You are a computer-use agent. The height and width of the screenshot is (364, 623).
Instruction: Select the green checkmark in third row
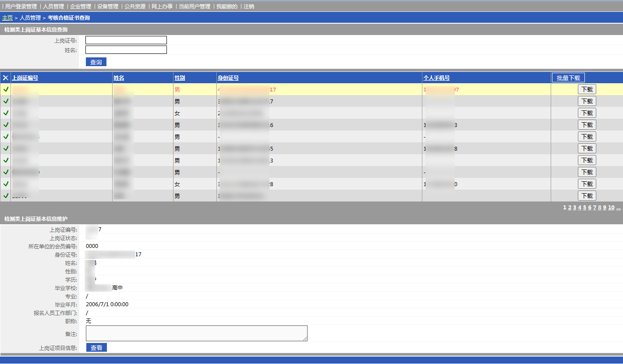click(6, 113)
